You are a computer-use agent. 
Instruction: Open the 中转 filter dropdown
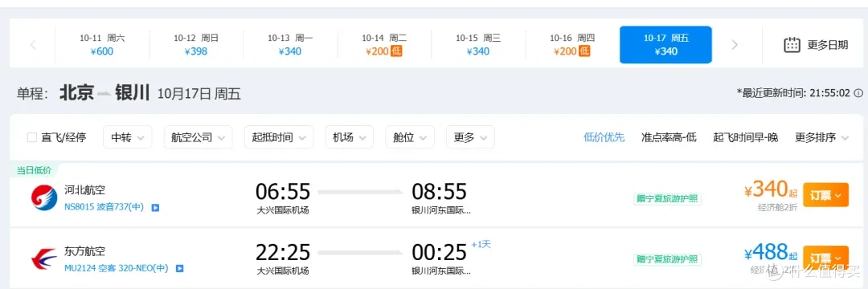click(x=127, y=137)
